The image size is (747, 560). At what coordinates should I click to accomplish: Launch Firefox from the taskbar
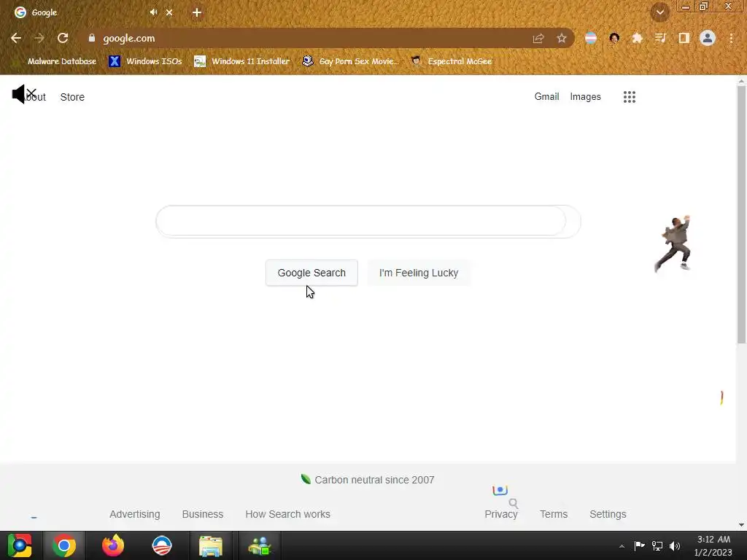click(113, 545)
